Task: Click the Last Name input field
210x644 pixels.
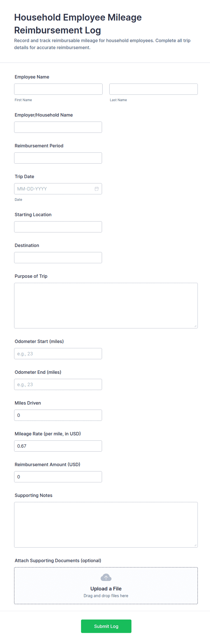Action: coord(153,89)
